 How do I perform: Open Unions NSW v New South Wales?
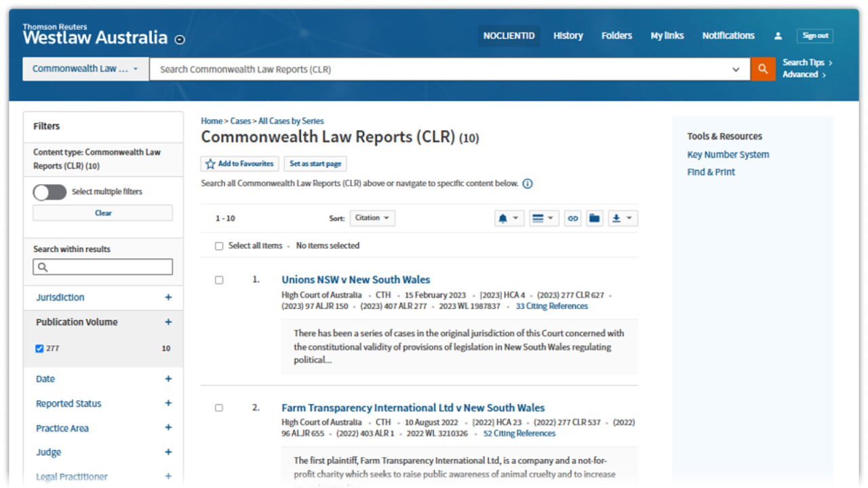point(355,279)
